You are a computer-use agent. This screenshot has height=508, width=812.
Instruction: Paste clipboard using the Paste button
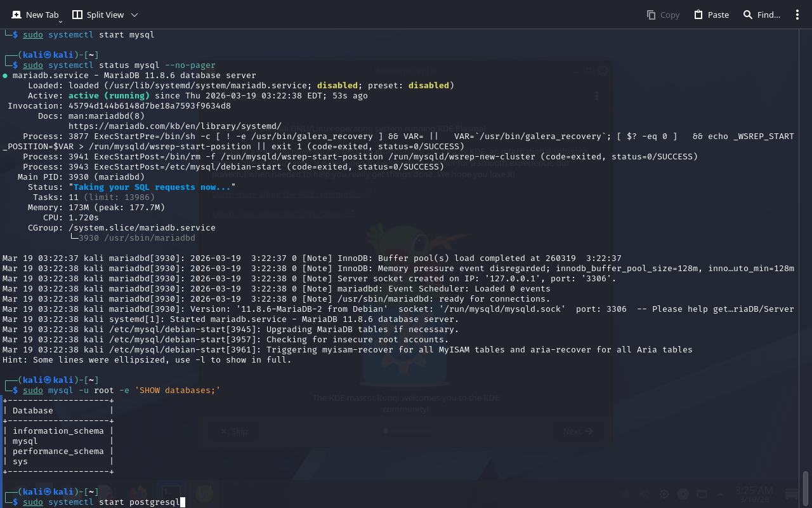pos(711,15)
